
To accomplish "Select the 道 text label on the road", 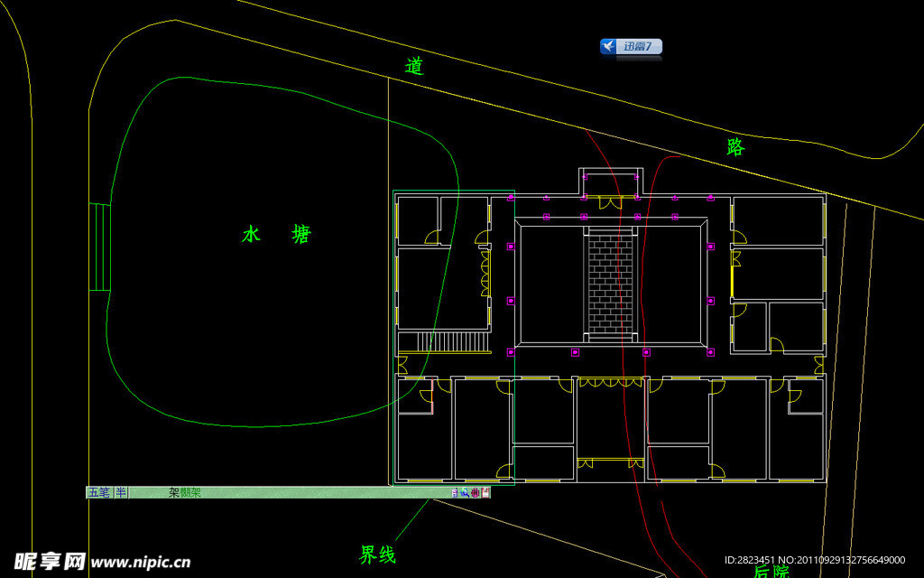I will tap(414, 66).
